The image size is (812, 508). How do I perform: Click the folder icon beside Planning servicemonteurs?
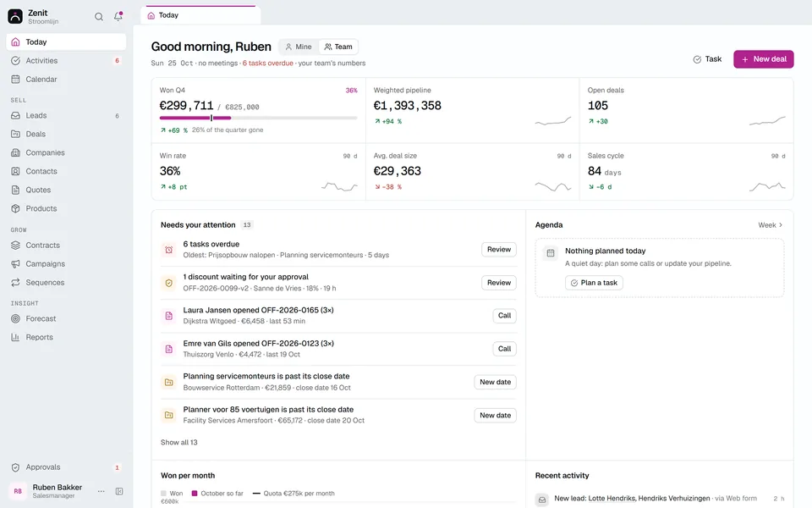coord(169,383)
